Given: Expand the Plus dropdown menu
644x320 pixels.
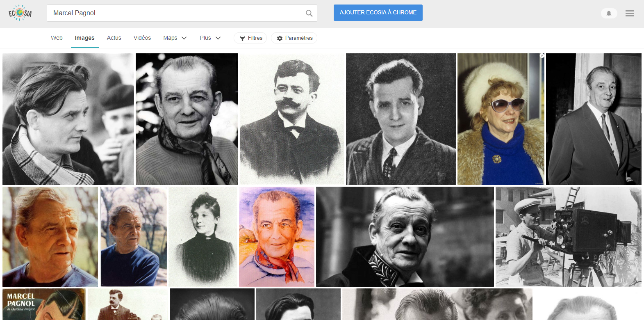Looking at the screenshot, I should pyautogui.click(x=210, y=38).
